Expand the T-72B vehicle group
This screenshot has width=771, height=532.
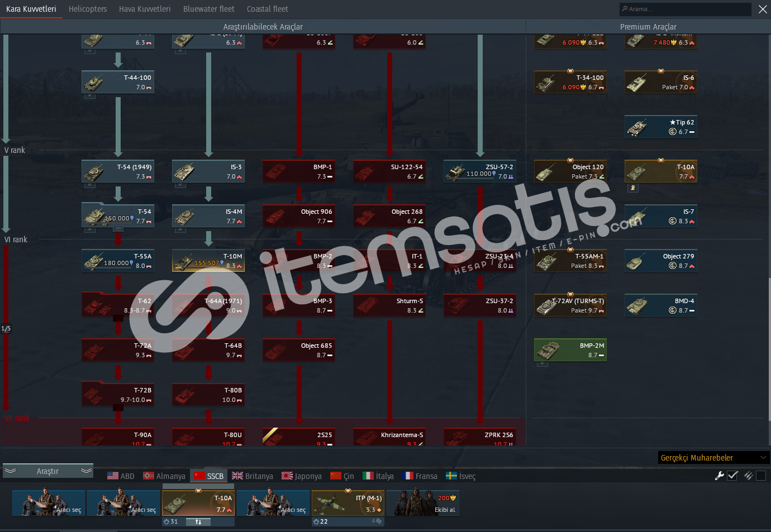(x=118, y=408)
